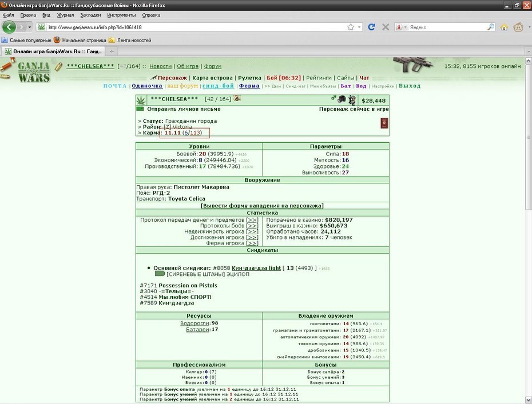Open the Одиночка quick link

coord(147,86)
